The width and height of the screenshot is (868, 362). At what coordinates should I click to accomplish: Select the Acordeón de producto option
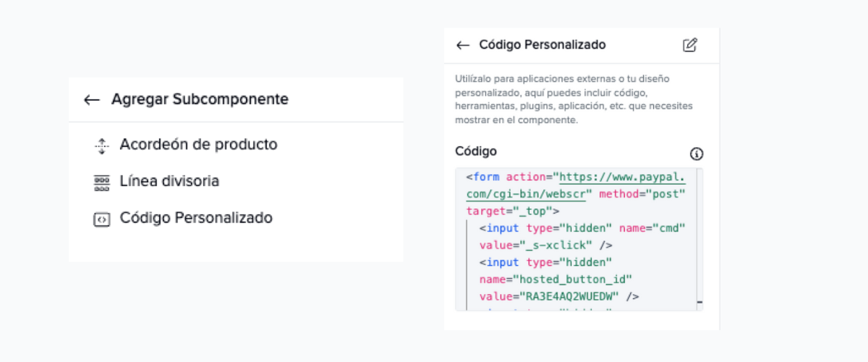(x=198, y=145)
